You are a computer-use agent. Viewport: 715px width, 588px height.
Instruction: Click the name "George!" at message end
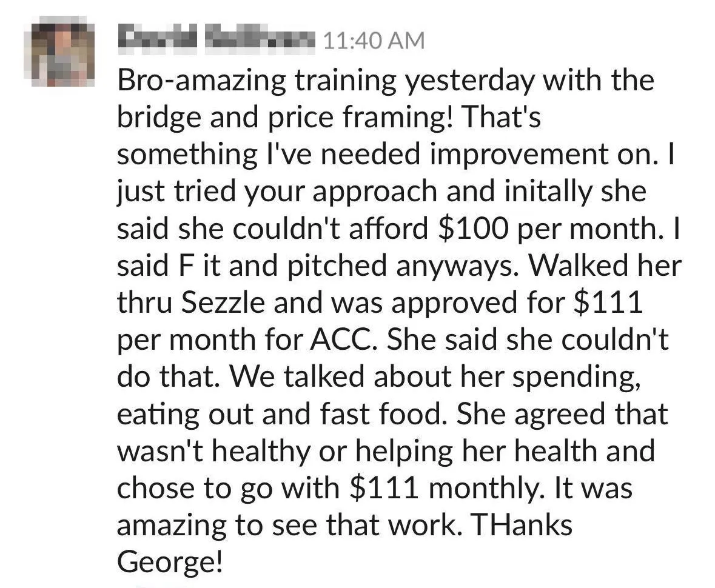click(x=170, y=563)
